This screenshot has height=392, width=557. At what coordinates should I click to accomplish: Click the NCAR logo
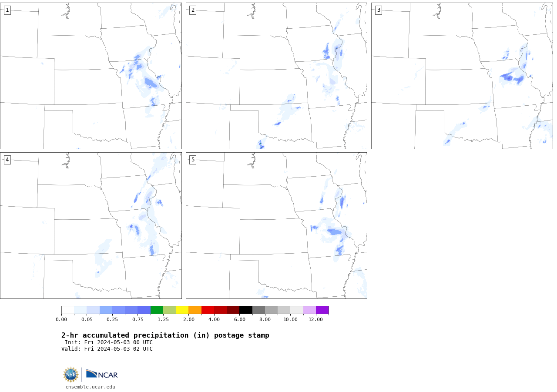(102, 374)
